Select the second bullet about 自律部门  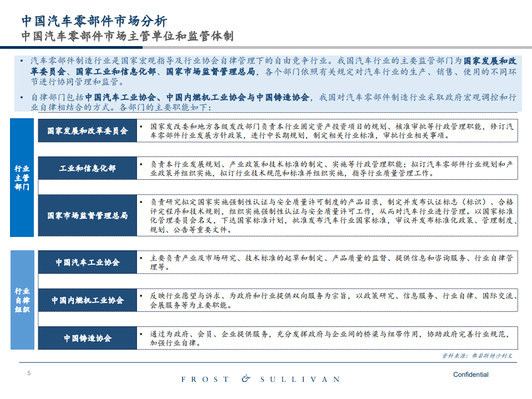[272, 100]
